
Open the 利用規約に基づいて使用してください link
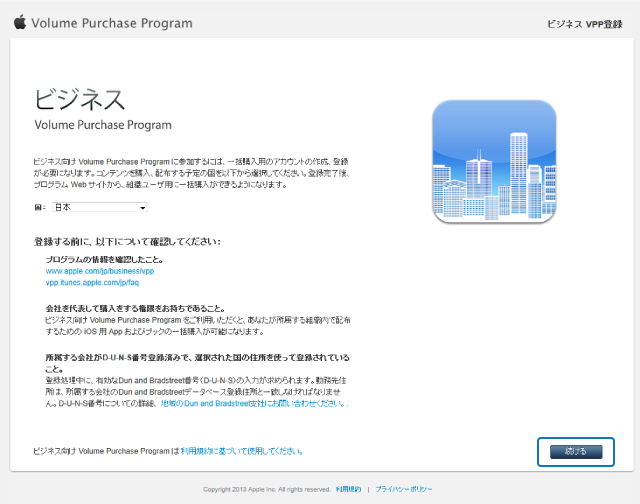(x=241, y=451)
